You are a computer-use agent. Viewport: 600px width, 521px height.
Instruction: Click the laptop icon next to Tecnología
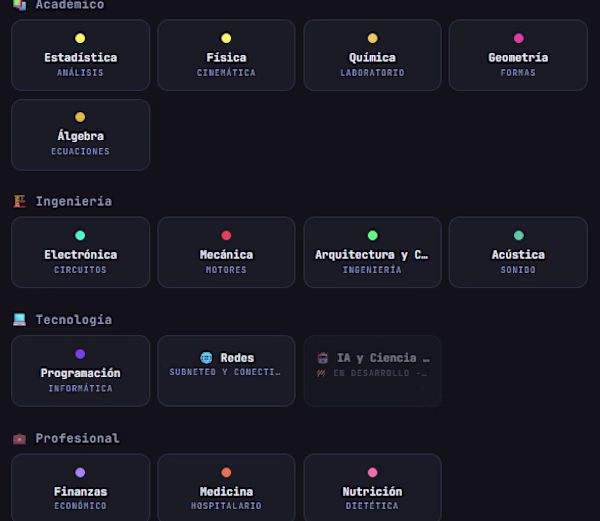(20, 320)
